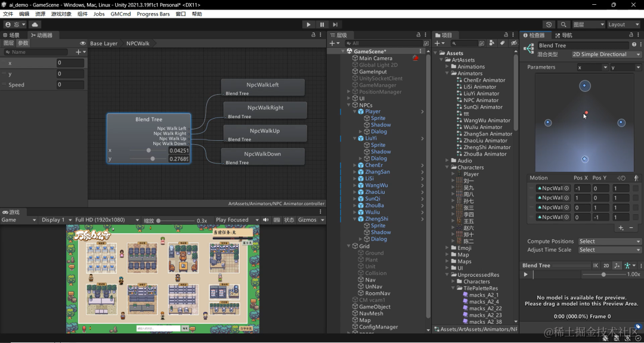Click the add parameter plus button
Viewport: 644px width, 343px height.
click(x=80, y=52)
